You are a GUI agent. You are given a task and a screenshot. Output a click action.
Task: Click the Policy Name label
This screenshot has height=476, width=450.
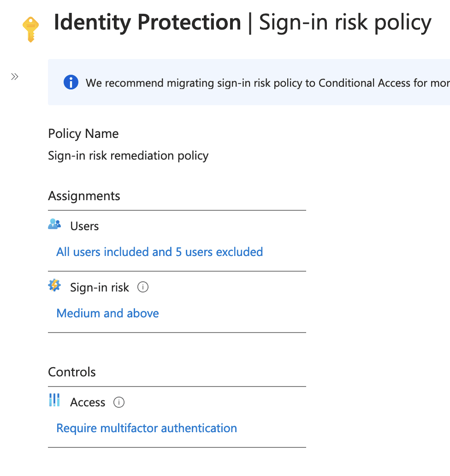[83, 134]
